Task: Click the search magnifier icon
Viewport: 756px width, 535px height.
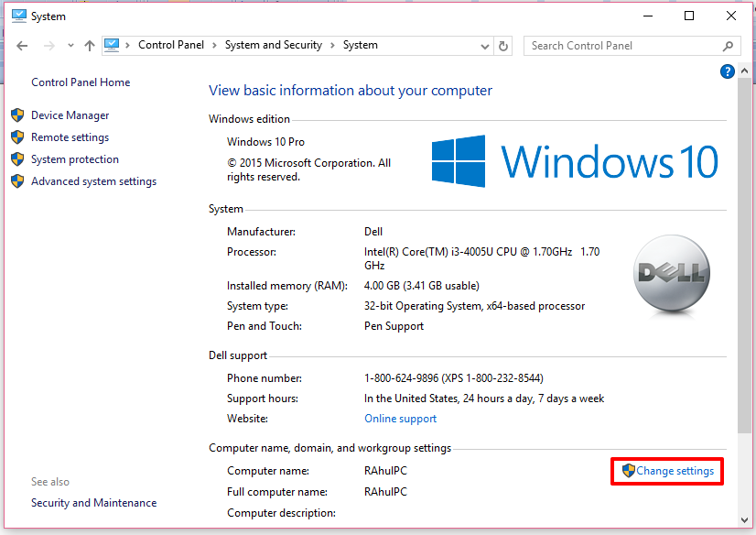Action: click(x=728, y=45)
